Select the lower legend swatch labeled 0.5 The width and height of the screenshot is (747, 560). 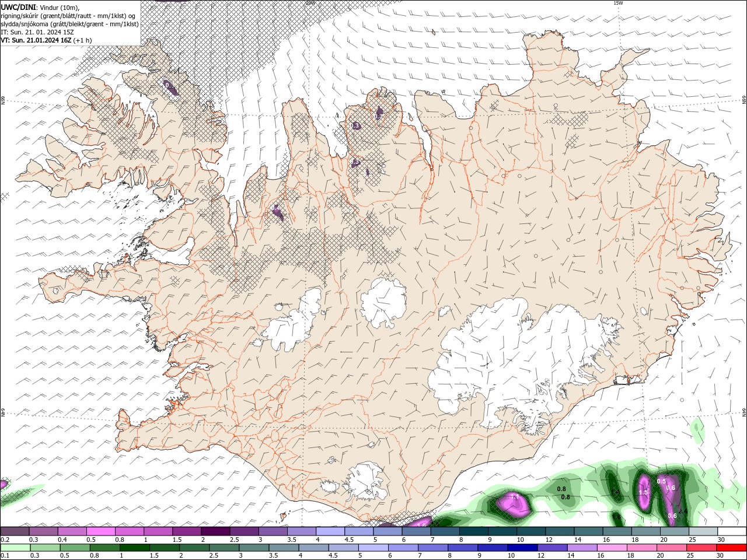tap(74, 548)
